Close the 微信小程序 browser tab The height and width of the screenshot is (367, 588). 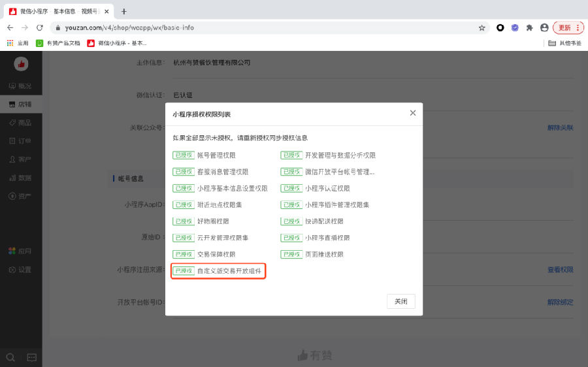[x=106, y=12]
